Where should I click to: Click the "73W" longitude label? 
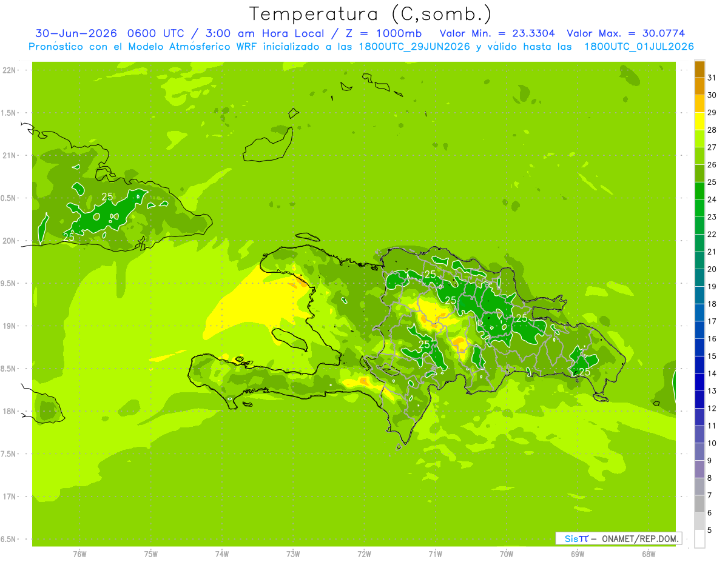pos(293,554)
